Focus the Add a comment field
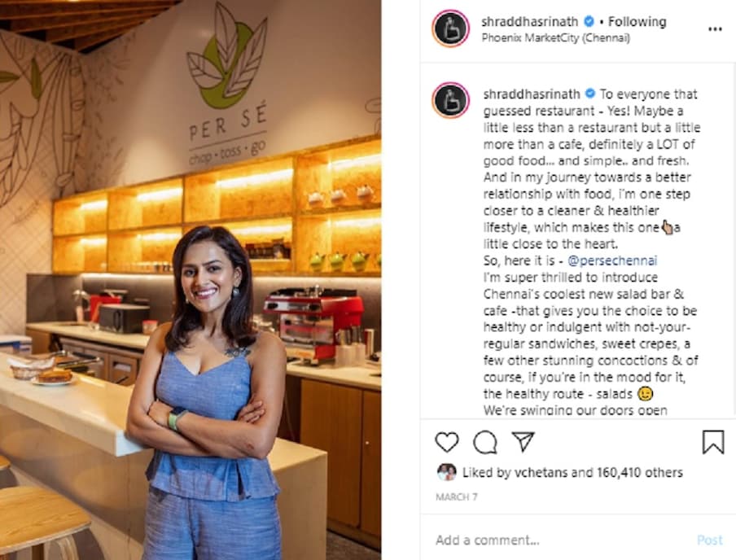 [559, 540]
